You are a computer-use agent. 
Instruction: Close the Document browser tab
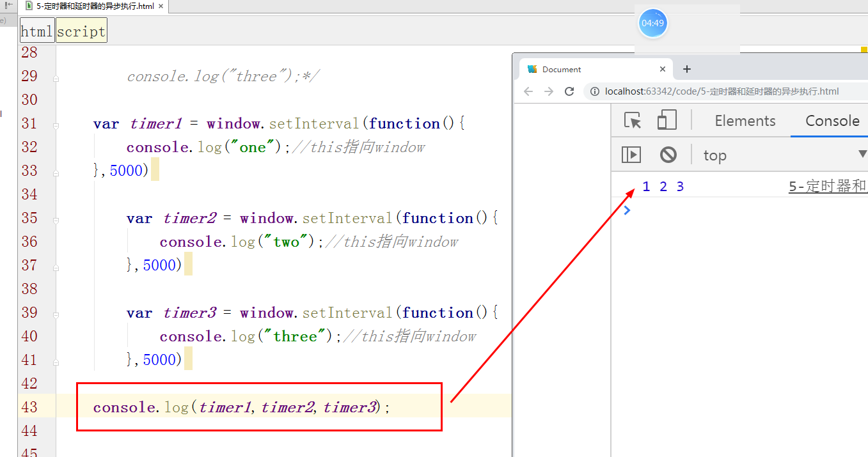(x=663, y=69)
